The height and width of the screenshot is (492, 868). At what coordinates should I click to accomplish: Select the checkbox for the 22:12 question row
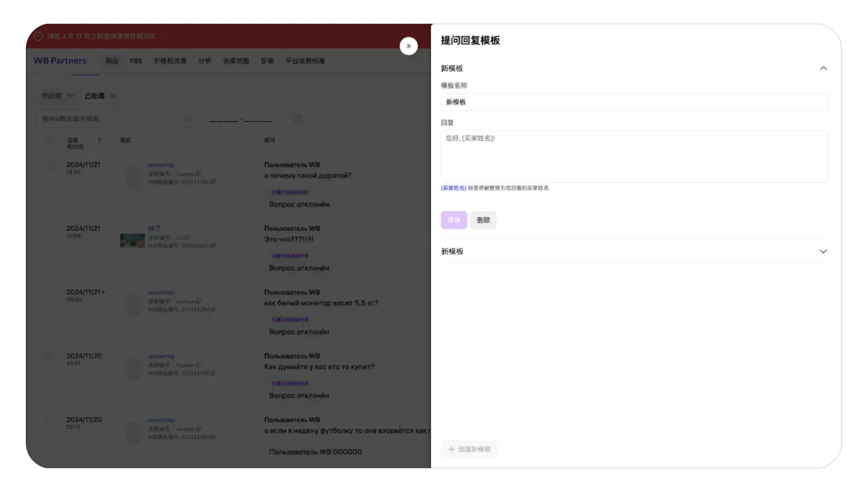pos(49,421)
